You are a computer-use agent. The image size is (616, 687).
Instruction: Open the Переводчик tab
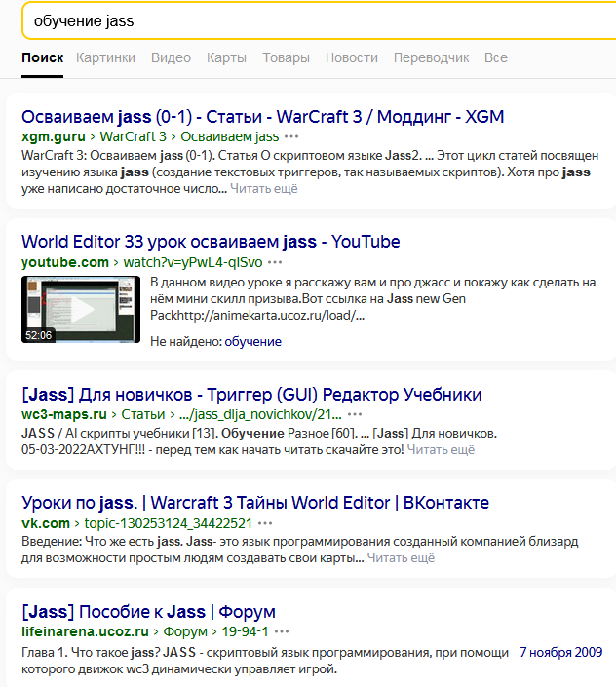(x=431, y=57)
